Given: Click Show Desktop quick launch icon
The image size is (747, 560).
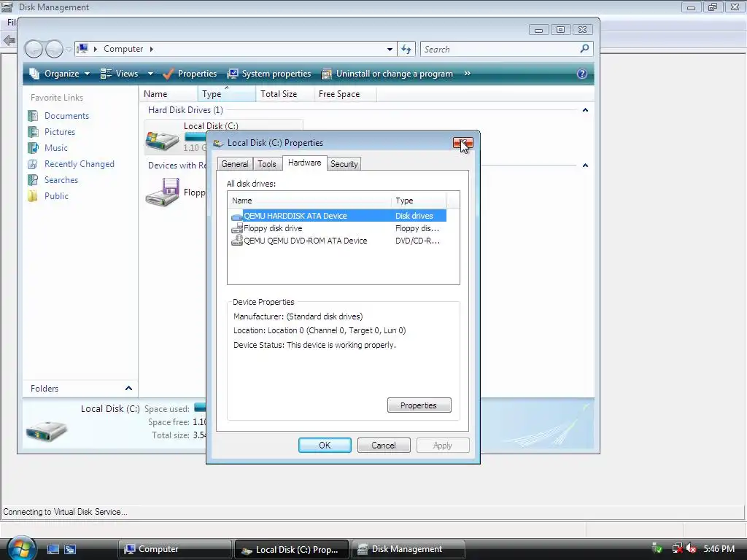Looking at the screenshot, I should point(53,549).
